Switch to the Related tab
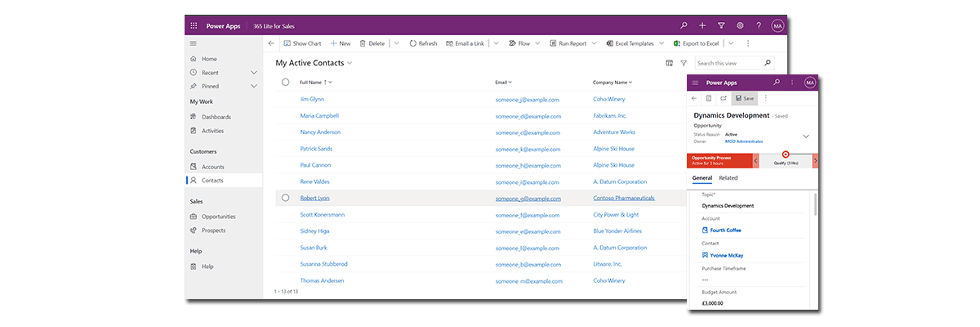 [728, 177]
